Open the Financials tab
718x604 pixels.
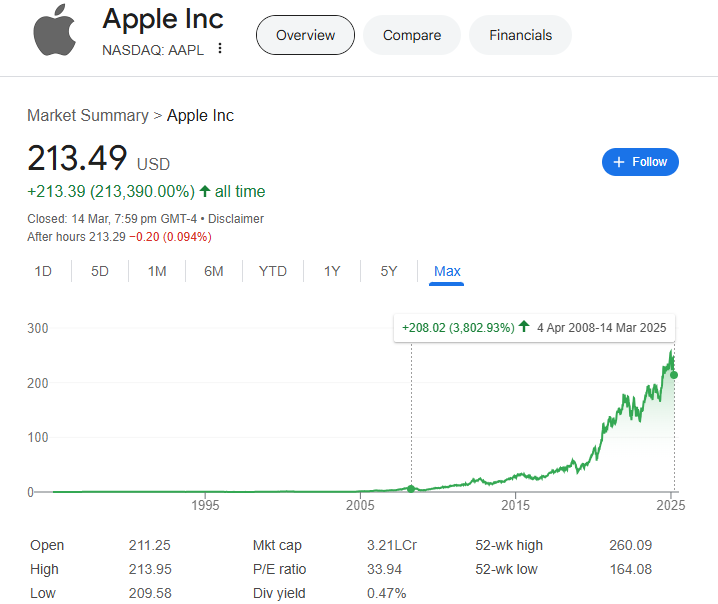tap(520, 35)
